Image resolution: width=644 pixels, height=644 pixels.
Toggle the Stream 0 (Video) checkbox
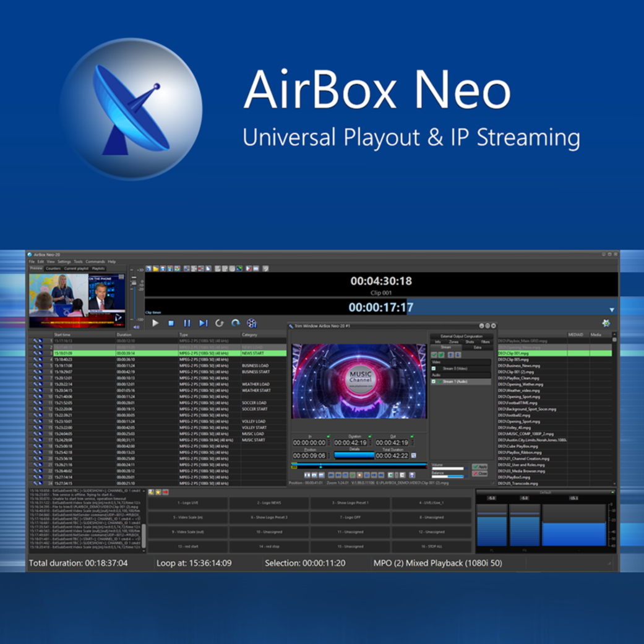point(434,369)
